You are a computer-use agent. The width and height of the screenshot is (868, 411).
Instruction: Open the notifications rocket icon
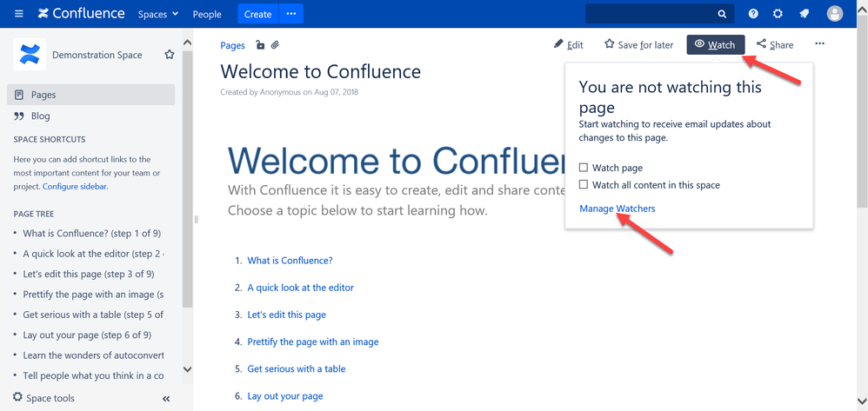(804, 14)
